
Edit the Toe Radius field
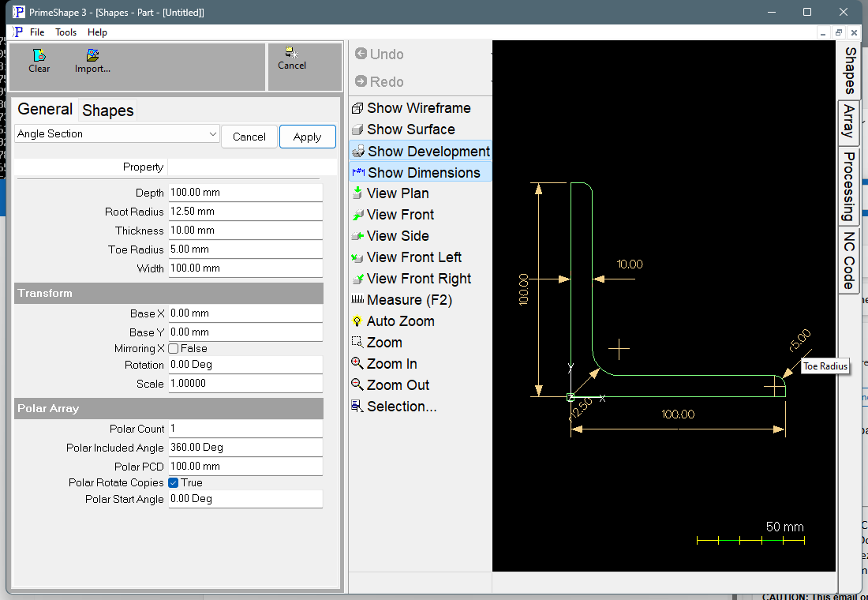tap(245, 249)
